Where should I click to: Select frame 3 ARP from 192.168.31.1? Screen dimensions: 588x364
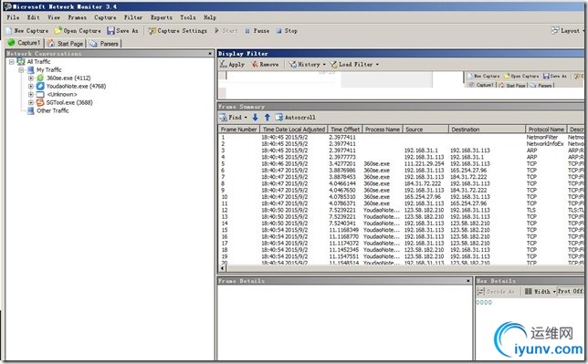click(401, 151)
